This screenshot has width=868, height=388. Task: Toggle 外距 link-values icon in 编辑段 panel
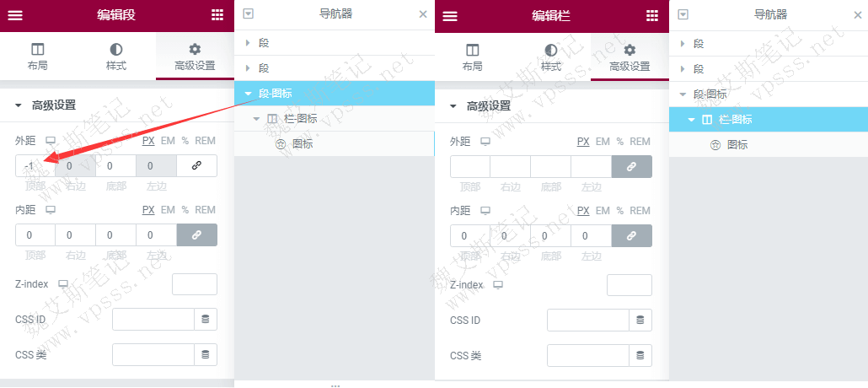[196, 165]
